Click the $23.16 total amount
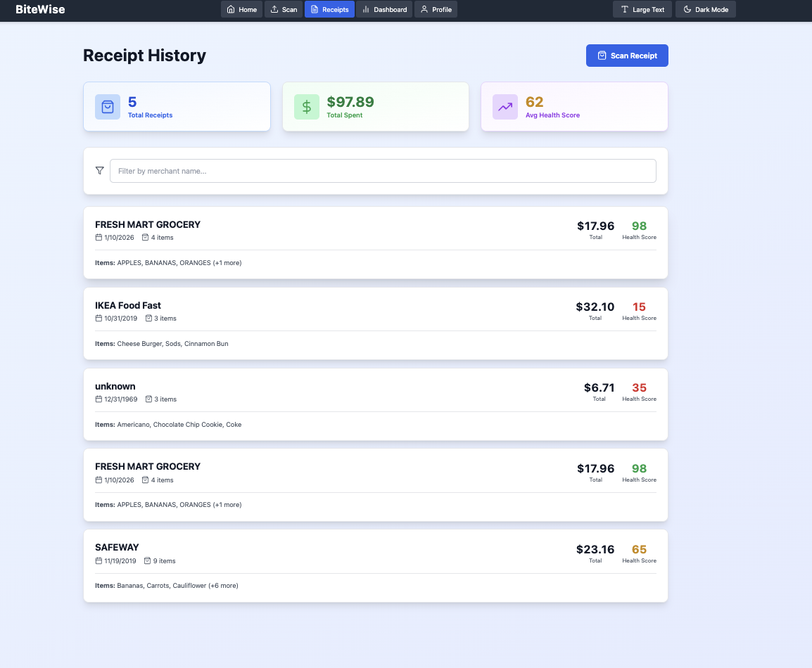 tap(595, 549)
